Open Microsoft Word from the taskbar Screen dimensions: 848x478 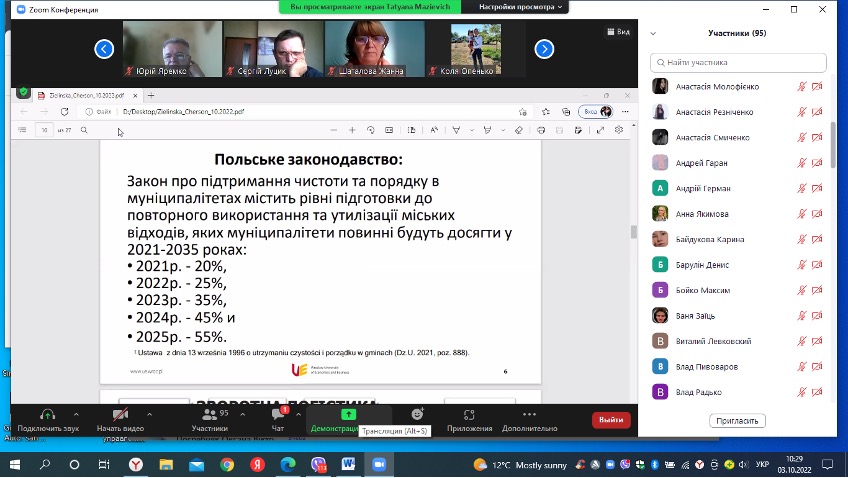[x=348, y=464]
